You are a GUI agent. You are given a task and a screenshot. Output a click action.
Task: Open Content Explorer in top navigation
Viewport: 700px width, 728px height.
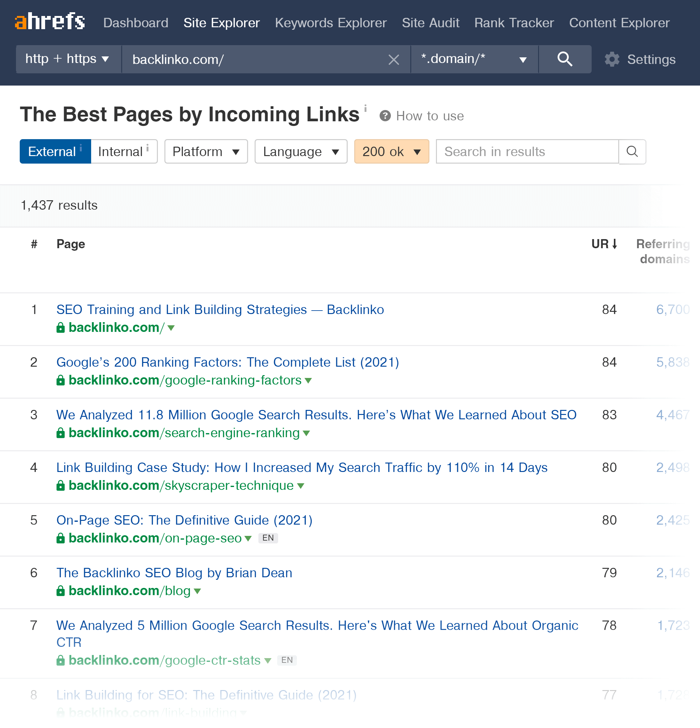pos(620,23)
